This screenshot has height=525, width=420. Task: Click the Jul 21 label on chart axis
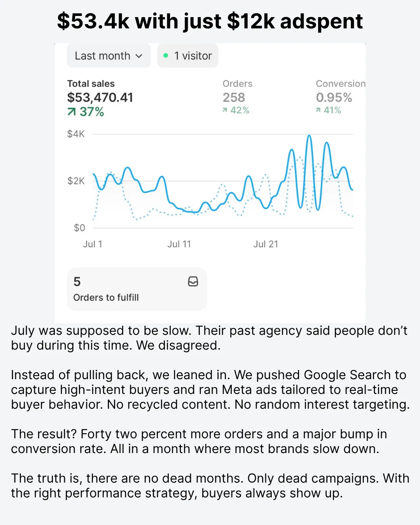266,244
